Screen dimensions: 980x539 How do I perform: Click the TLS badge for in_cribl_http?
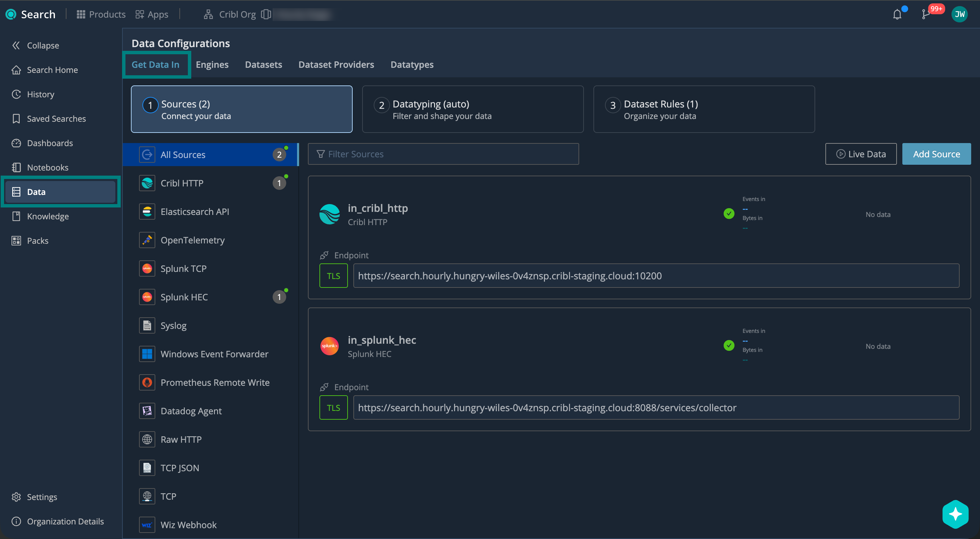pos(333,275)
